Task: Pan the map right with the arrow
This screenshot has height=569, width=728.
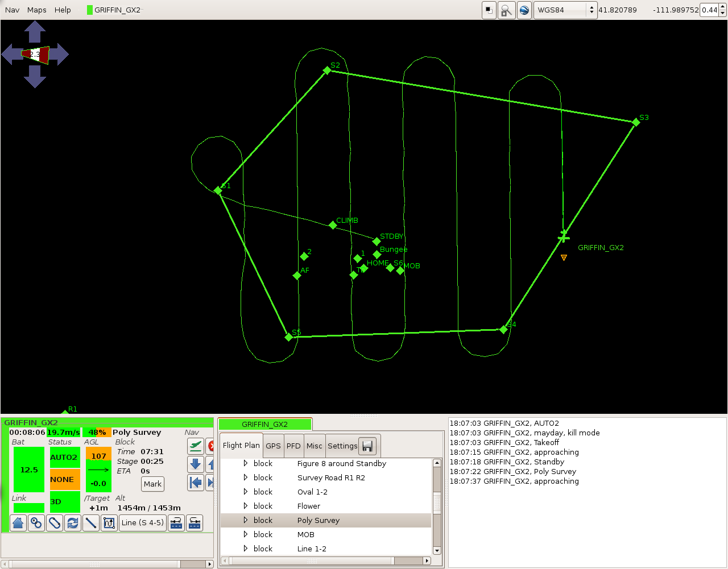Action: (x=59, y=55)
